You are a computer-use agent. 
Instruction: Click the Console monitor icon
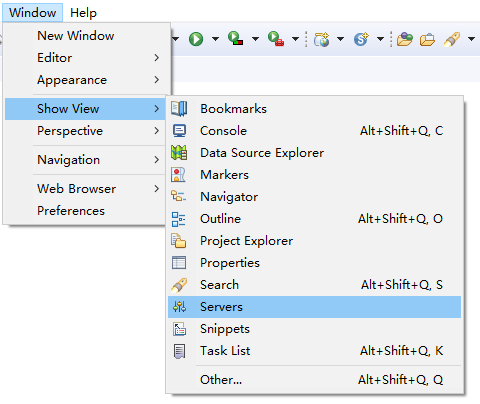click(179, 131)
